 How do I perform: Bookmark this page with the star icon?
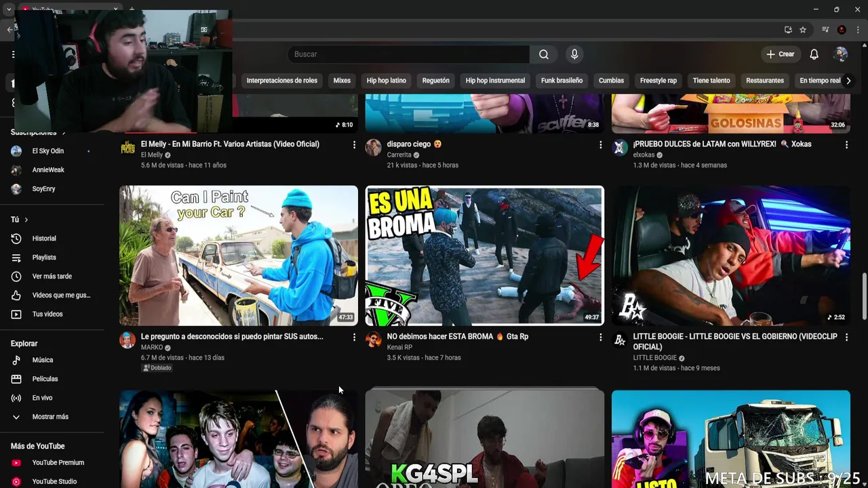click(803, 30)
